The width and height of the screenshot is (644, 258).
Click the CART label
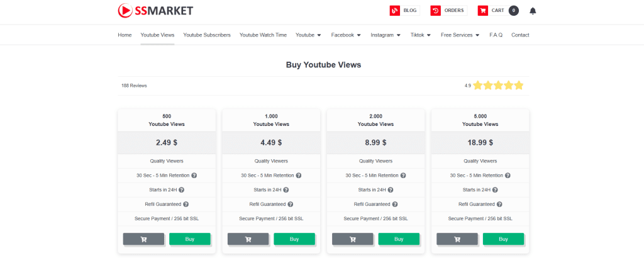click(x=498, y=11)
